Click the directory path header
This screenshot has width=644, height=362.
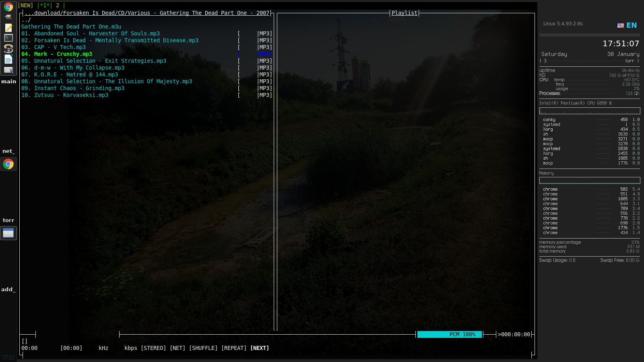(147, 13)
